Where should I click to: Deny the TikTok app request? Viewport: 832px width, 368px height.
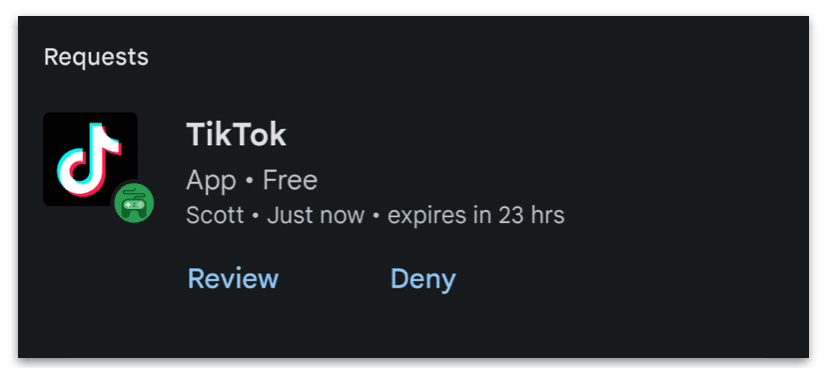pyautogui.click(x=423, y=279)
